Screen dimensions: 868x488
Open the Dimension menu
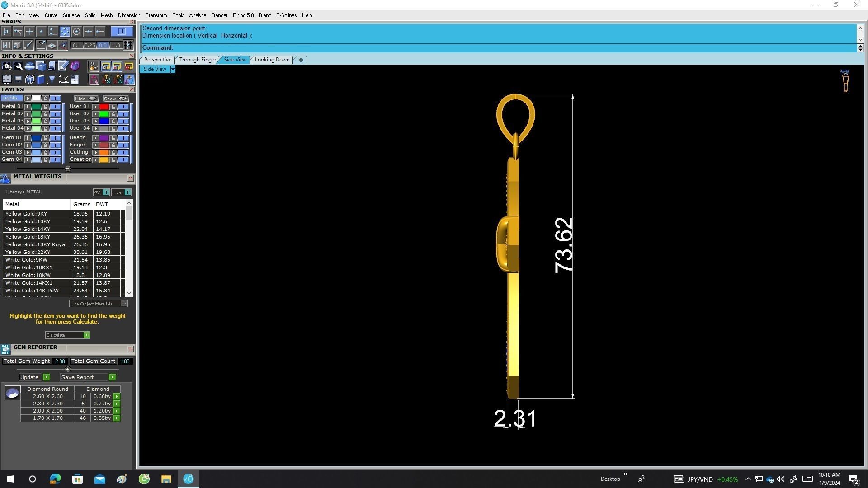click(x=129, y=15)
